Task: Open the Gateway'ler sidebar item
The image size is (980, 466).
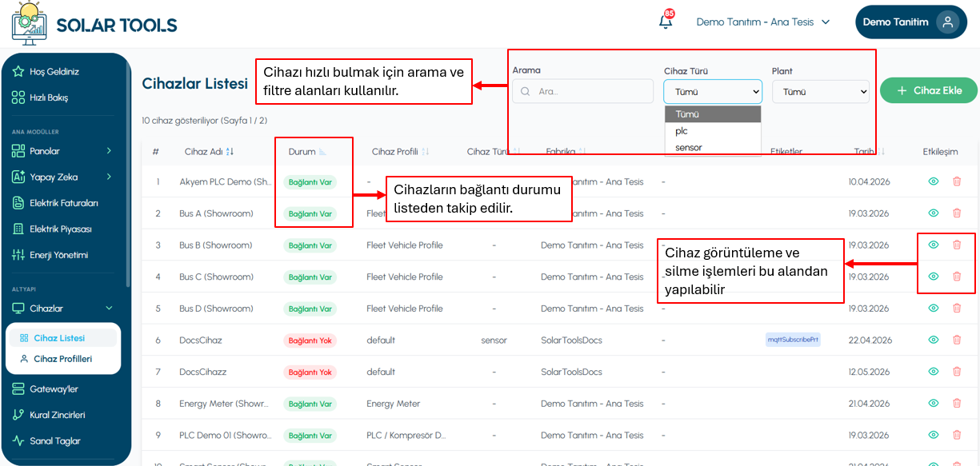Action: 54,389
